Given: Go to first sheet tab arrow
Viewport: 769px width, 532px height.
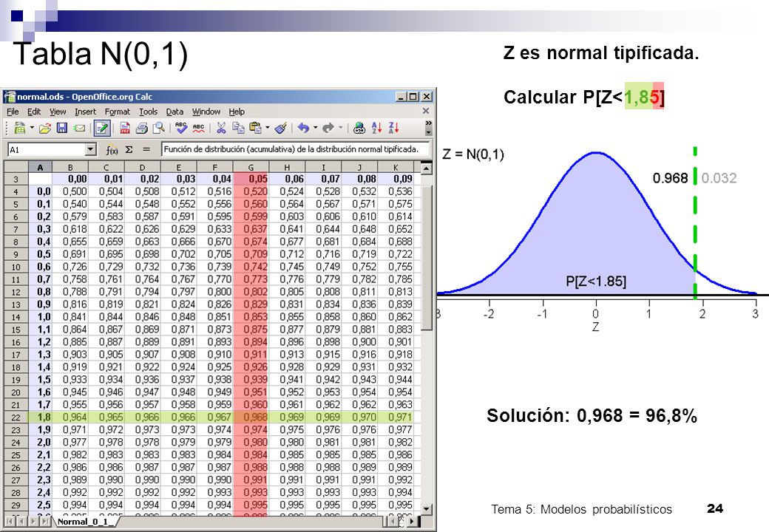Looking at the screenshot, I should pyautogui.click(x=10, y=522).
